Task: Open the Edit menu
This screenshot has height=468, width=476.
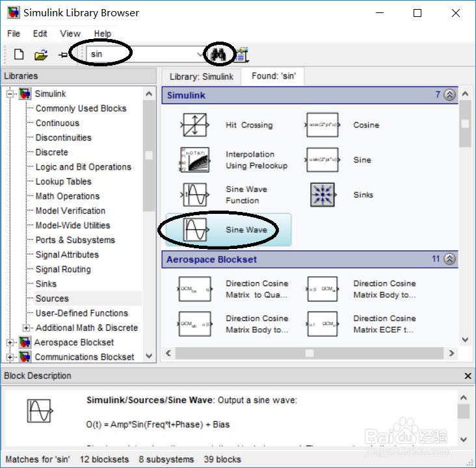Action: (x=40, y=33)
